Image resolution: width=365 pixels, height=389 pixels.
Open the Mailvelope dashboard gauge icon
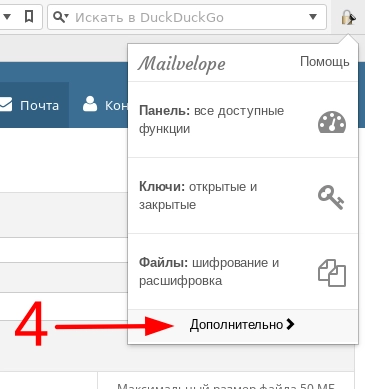pyautogui.click(x=332, y=122)
